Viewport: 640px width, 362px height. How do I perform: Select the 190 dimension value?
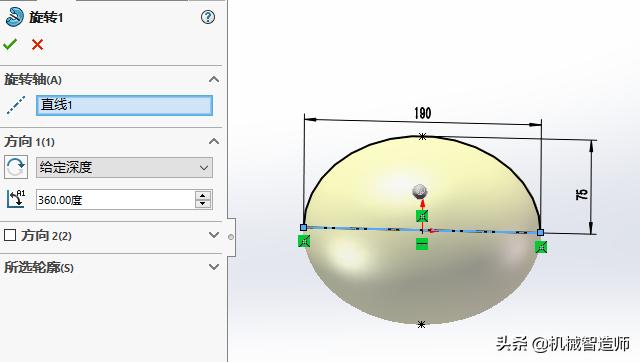pyautogui.click(x=423, y=113)
